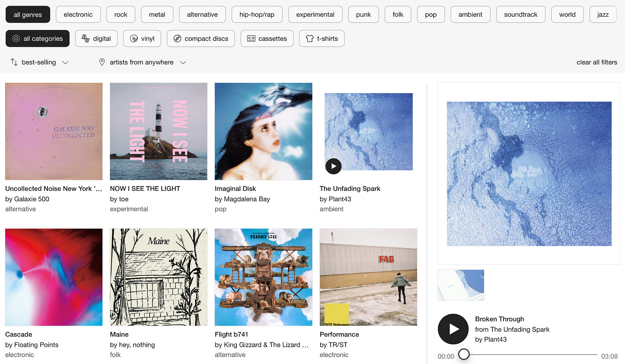Open The Unfading Spark title in grid
Image resolution: width=625 pixels, height=364 pixels.
tap(350, 189)
